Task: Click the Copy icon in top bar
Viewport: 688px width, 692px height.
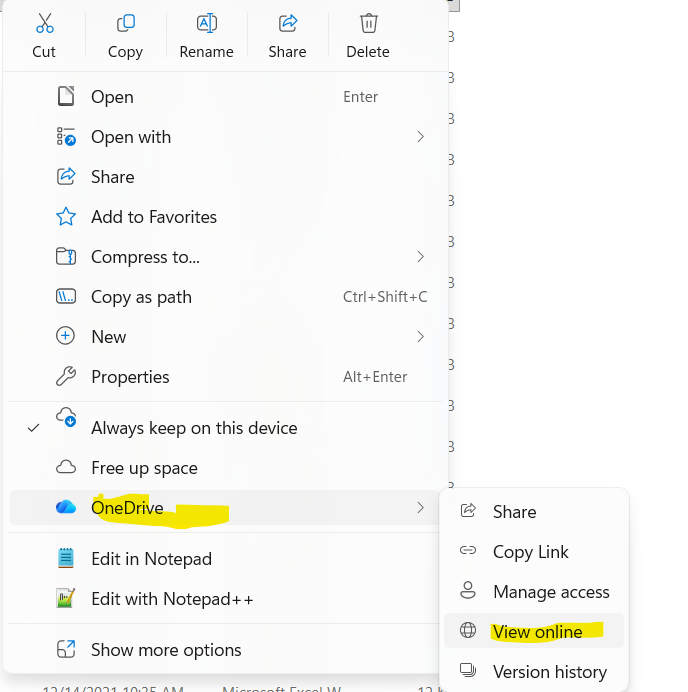Action: (x=126, y=23)
